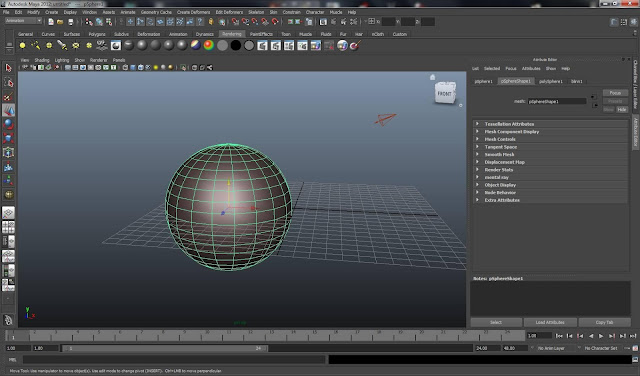Click the Focus button in Attribute Editor
The image size is (640, 376).
pos(615,93)
